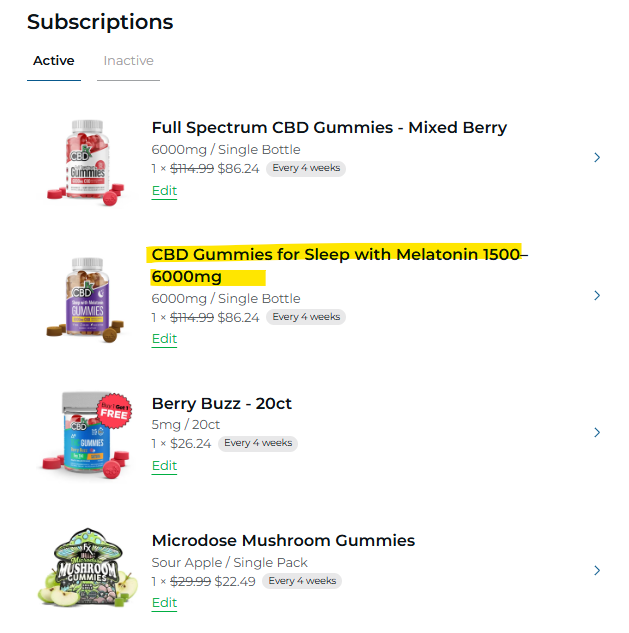Image resolution: width=629 pixels, height=633 pixels.
Task: Switch to the Inactive subscriptions tab
Action: 129,61
